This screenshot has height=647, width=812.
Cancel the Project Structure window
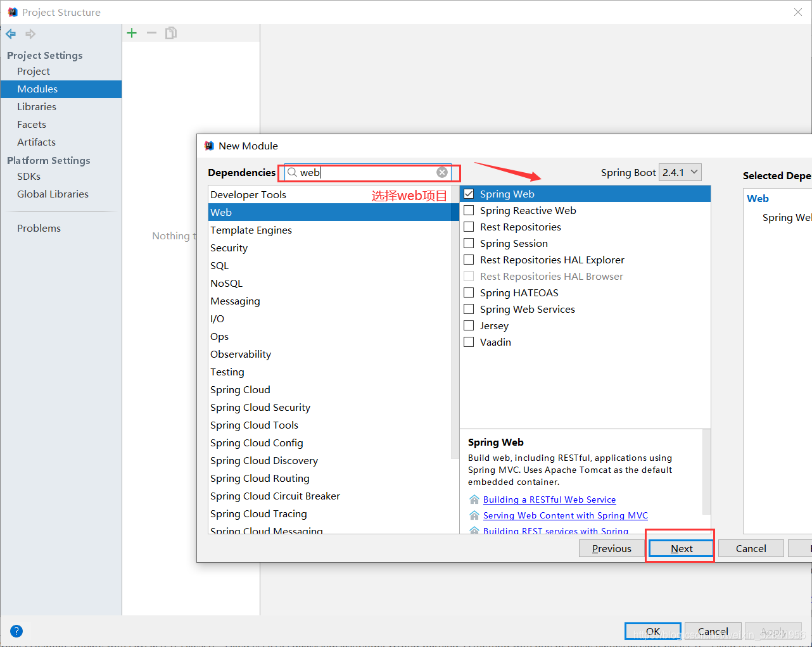click(x=713, y=631)
